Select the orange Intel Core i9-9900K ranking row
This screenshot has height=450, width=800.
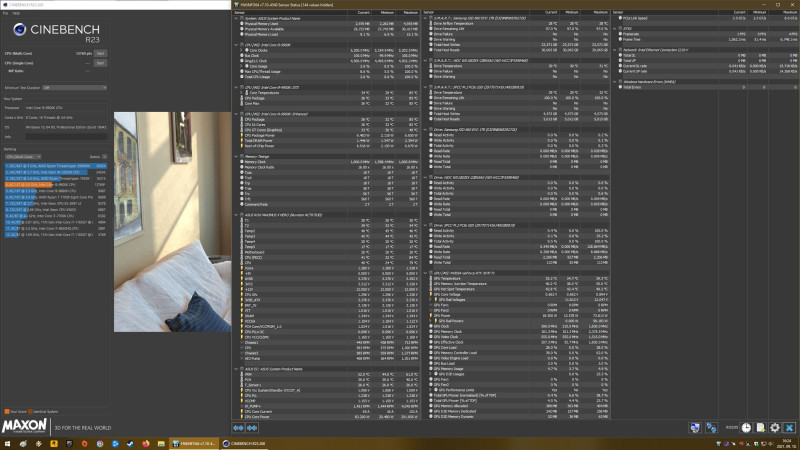click(x=56, y=185)
